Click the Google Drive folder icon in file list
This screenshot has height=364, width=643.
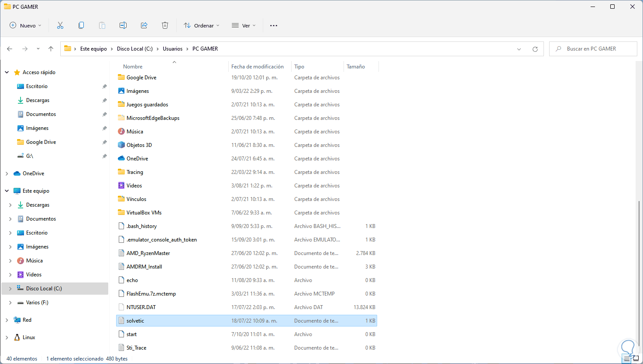[121, 78]
